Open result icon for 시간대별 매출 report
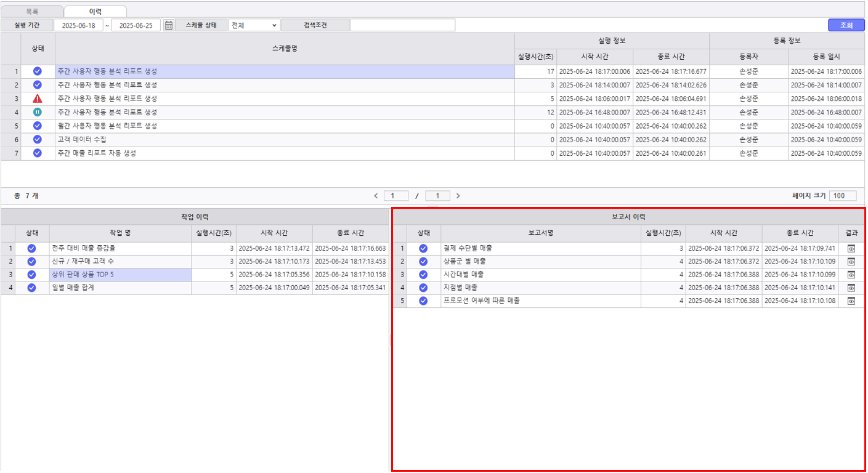Viewport: 868px width, 473px height. click(851, 275)
